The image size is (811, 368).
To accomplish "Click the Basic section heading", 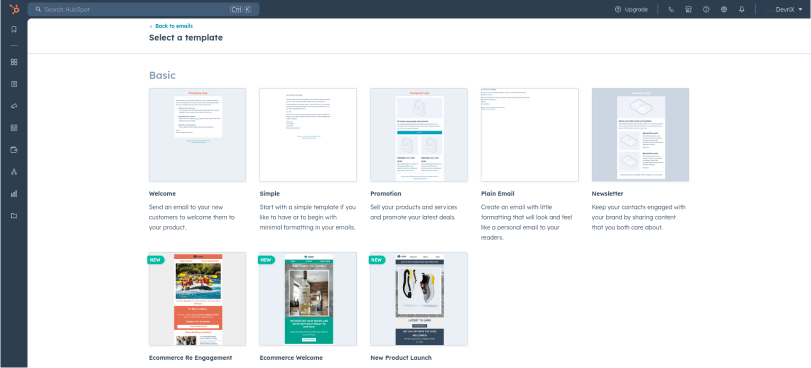I will pos(162,76).
